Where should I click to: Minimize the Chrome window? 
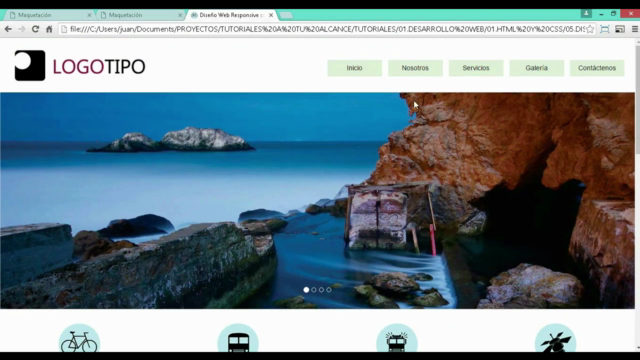602,14
